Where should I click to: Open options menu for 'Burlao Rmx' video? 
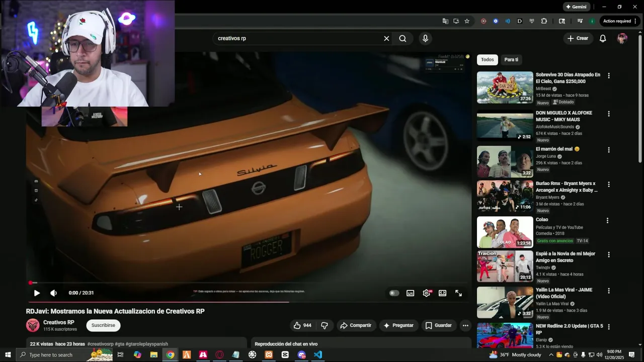(x=608, y=184)
